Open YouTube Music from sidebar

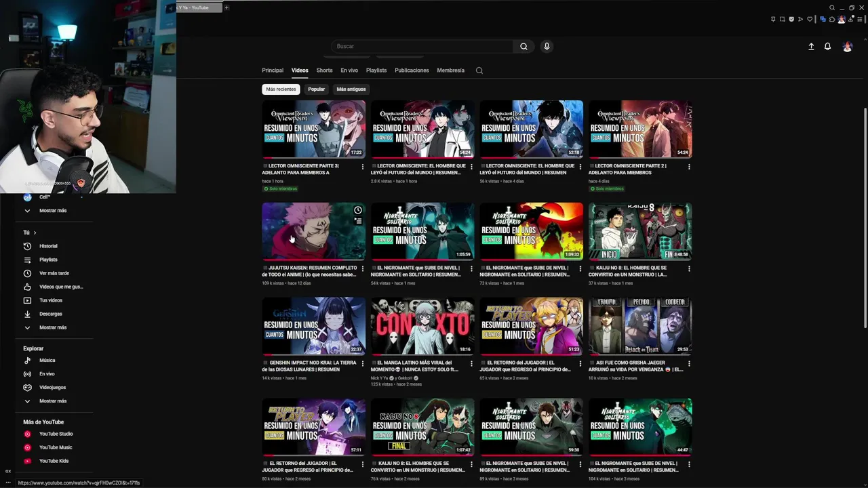coord(56,447)
